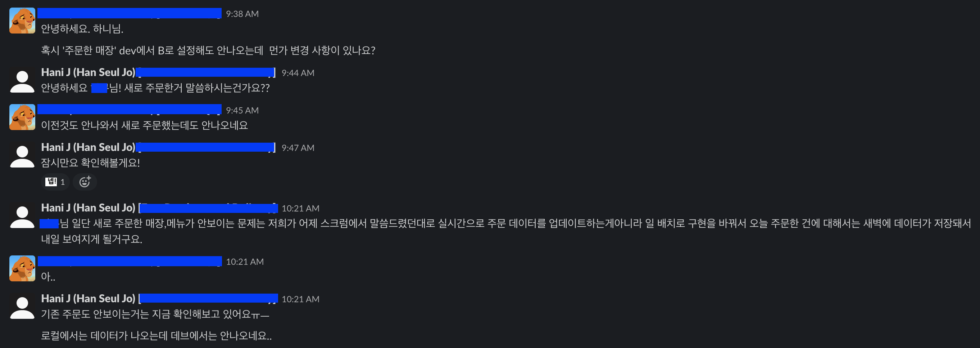Click the sad lion avatar beside the '아..' message

pos(22,268)
